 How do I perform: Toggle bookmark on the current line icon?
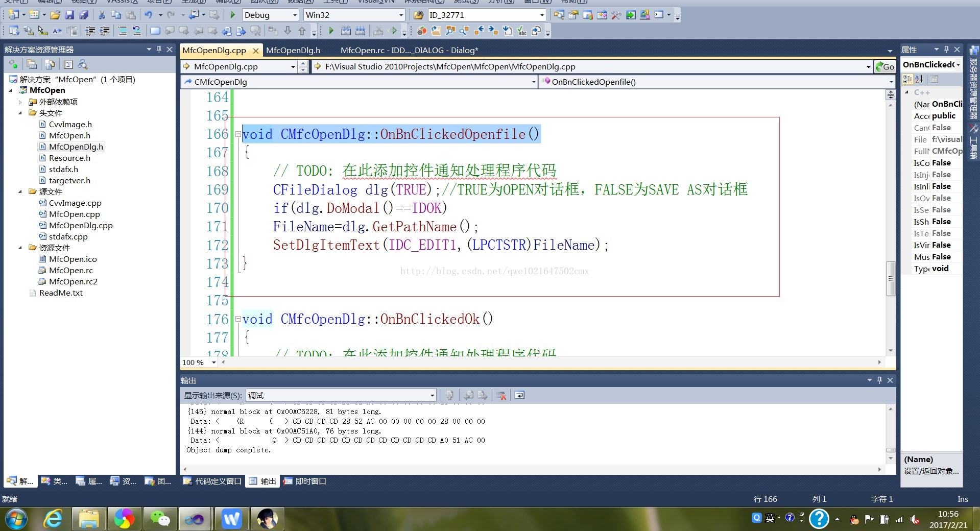(155, 31)
